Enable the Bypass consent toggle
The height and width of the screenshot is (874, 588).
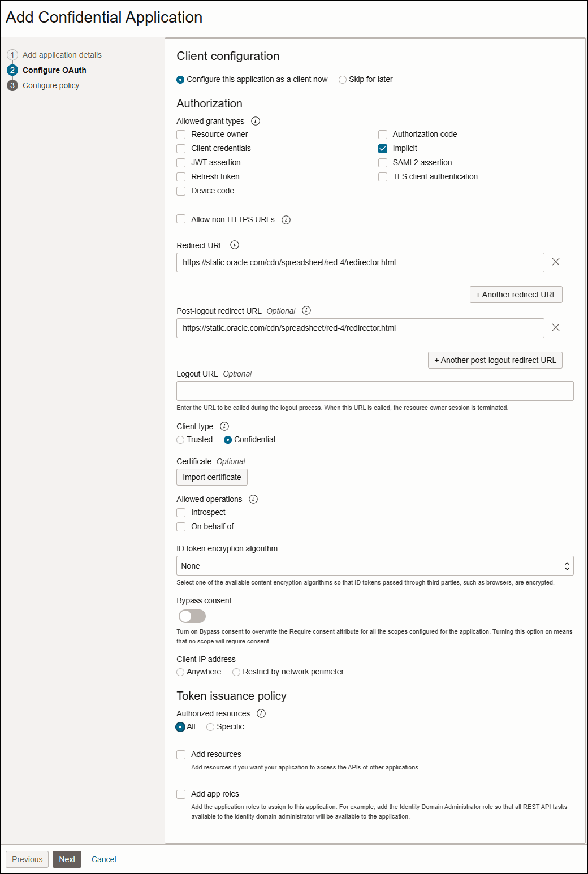(192, 616)
